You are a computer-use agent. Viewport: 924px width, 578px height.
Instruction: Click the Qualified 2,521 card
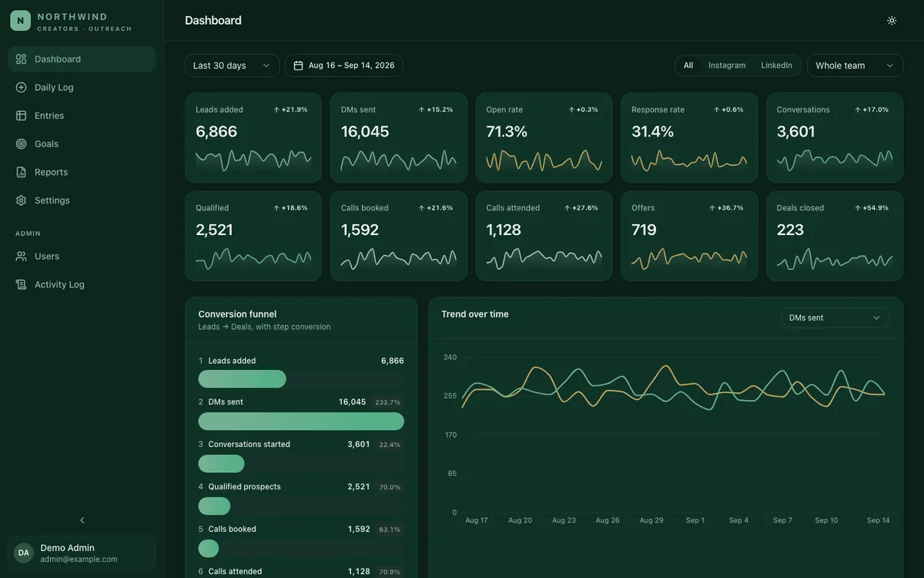[253, 236]
